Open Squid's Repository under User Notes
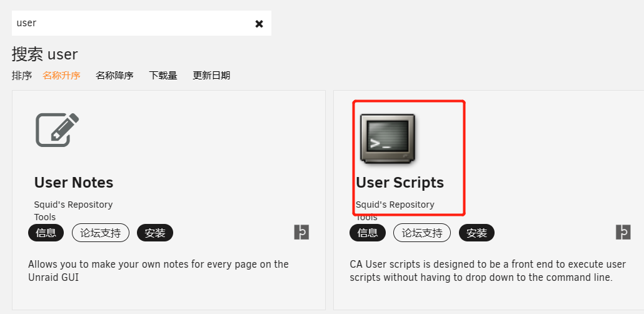Screen dimensions: 644x314 coord(73,205)
